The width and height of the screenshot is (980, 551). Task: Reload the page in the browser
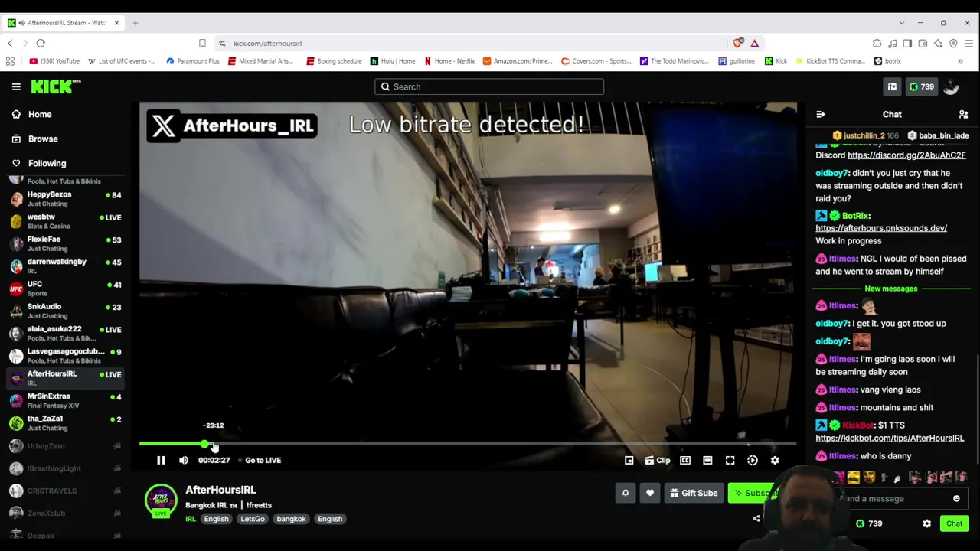pyautogui.click(x=41, y=44)
